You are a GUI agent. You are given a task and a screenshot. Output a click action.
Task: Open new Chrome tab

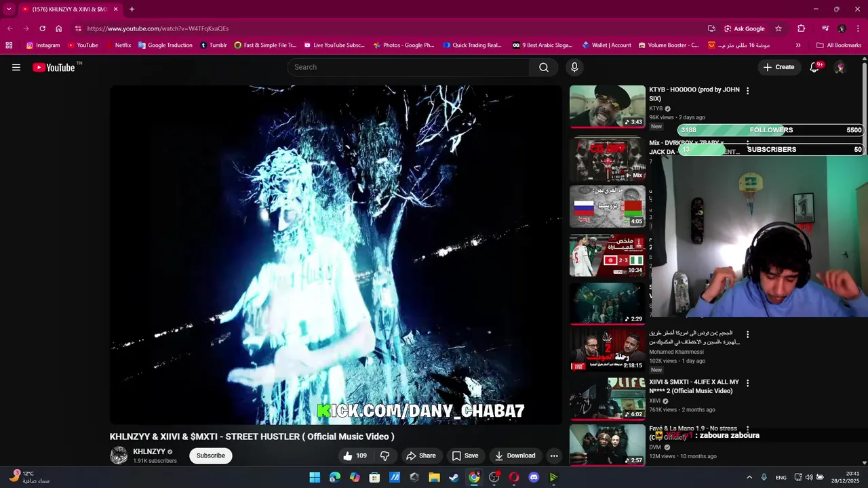pyautogui.click(x=132, y=9)
